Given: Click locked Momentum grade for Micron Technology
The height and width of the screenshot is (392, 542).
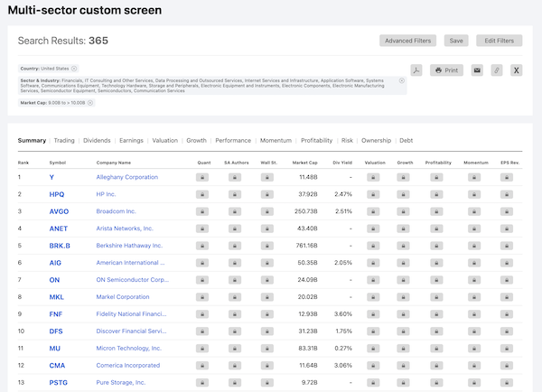Looking at the screenshot, I should pos(474,349).
